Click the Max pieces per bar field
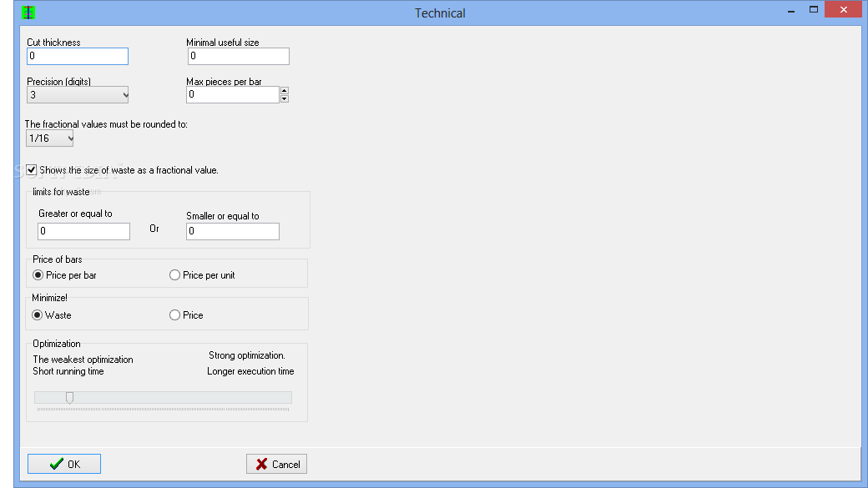Image resolution: width=868 pixels, height=488 pixels. click(233, 94)
